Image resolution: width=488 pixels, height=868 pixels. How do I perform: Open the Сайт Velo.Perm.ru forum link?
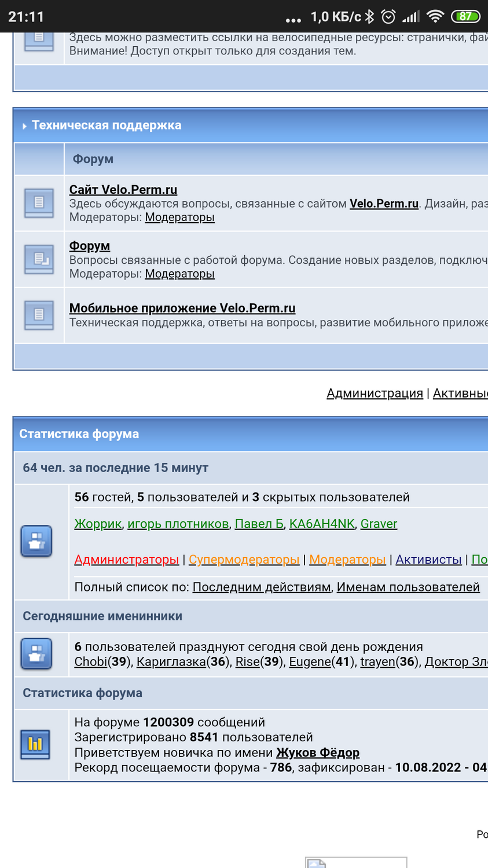pos(123,189)
